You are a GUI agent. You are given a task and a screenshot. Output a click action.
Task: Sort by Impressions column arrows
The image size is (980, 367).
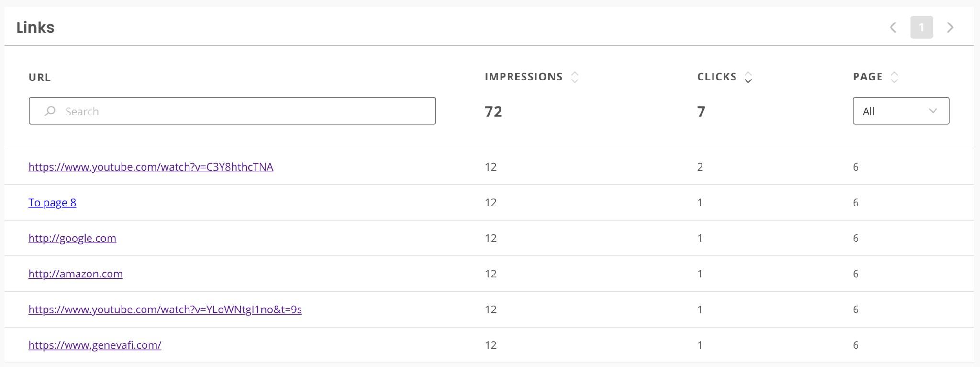[575, 77]
